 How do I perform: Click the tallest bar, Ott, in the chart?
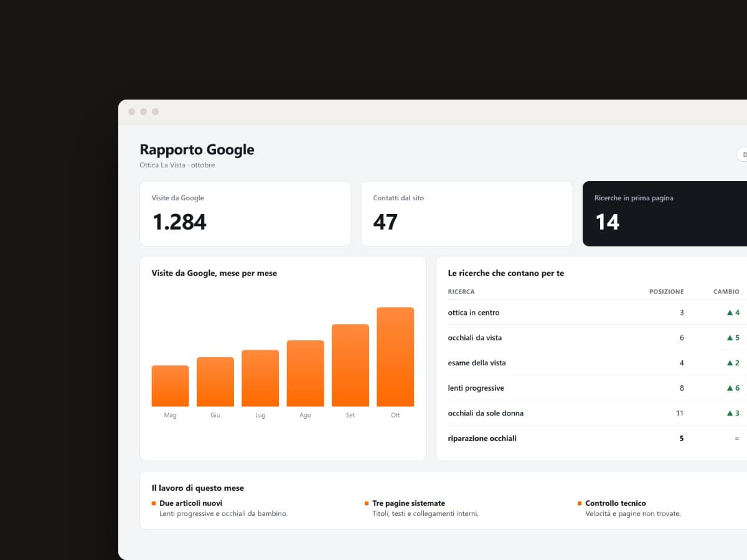pyautogui.click(x=395, y=357)
